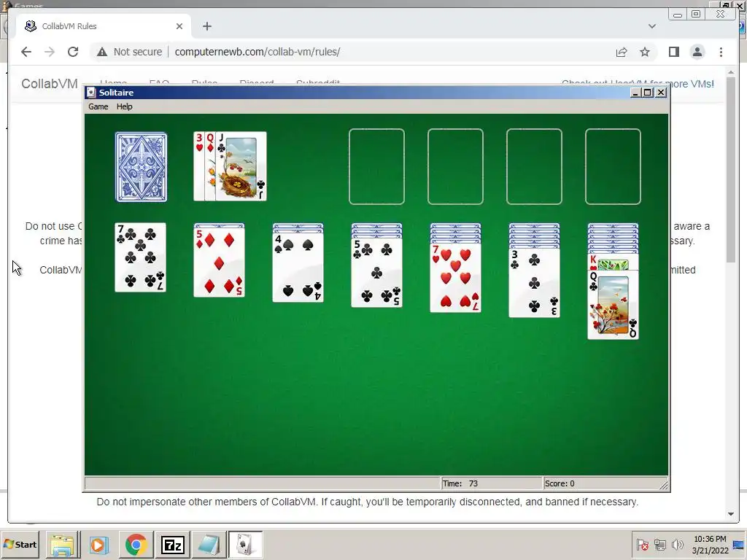Image resolution: width=747 pixels, height=560 pixels.
Task: Open the Help menu in Solitaire
Action: tap(124, 106)
